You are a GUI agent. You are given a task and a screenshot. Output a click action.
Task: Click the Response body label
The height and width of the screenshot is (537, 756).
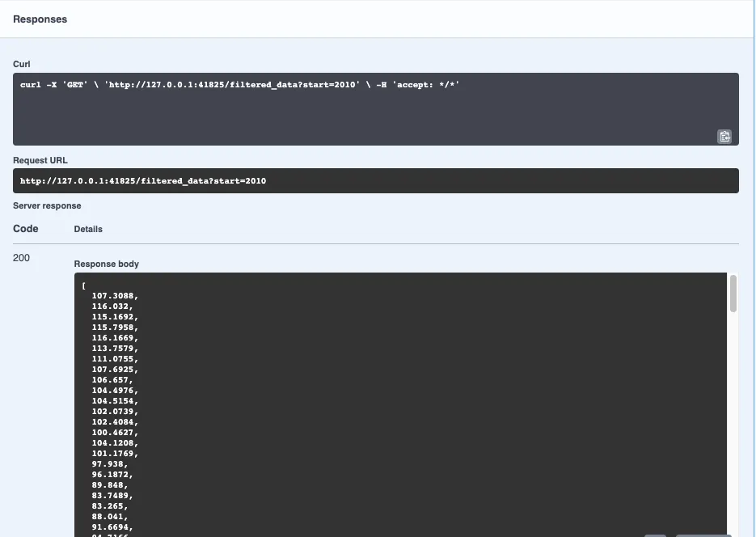tap(106, 264)
